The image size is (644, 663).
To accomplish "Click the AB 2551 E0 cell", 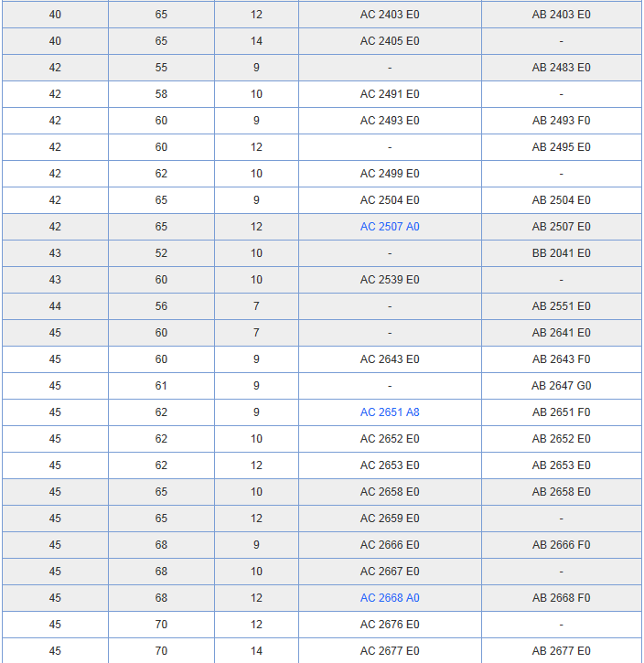I will point(561,306).
